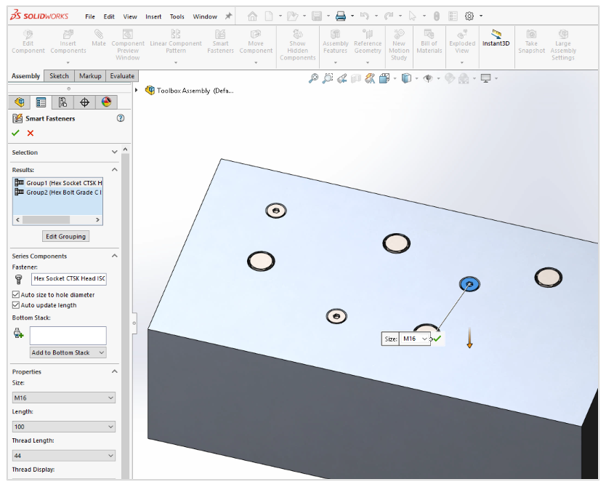Expand the Selection section

(x=114, y=152)
